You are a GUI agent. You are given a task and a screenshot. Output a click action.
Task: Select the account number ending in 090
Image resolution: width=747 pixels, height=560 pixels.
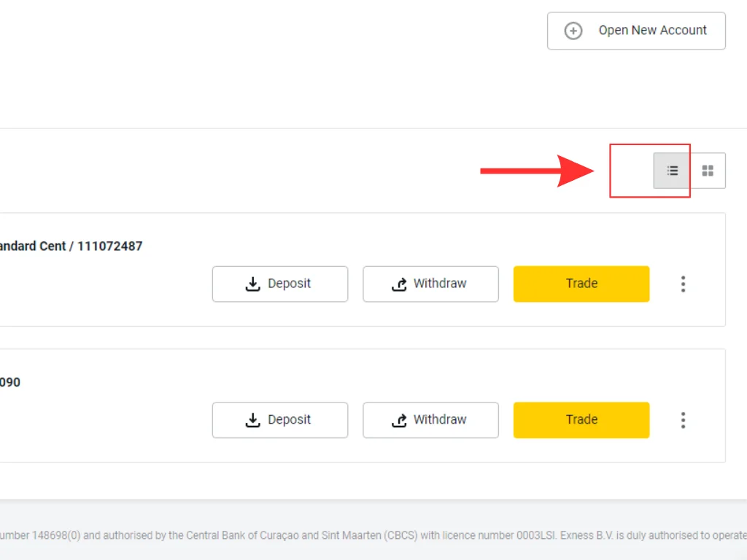click(9, 382)
